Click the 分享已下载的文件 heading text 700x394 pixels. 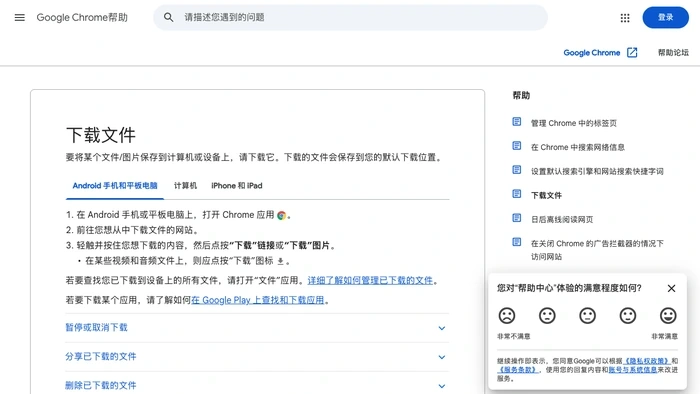[100, 357]
